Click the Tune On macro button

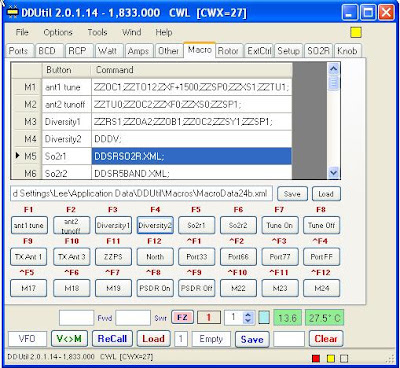tap(280, 225)
